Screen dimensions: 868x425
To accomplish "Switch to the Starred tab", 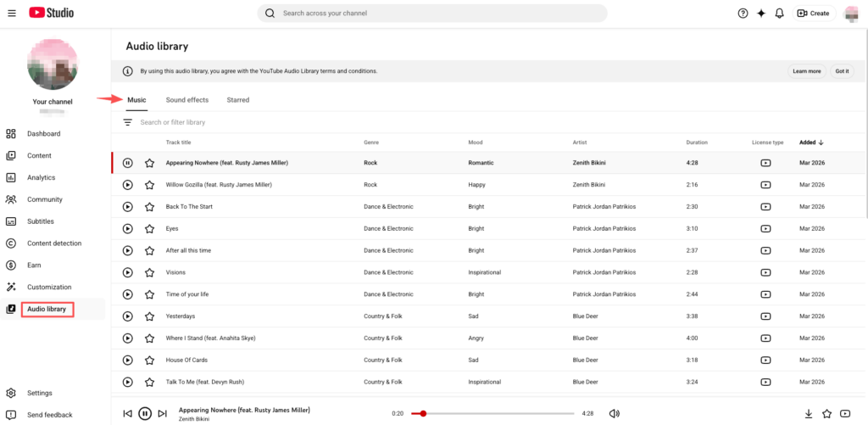I will pyautogui.click(x=238, y=100).
